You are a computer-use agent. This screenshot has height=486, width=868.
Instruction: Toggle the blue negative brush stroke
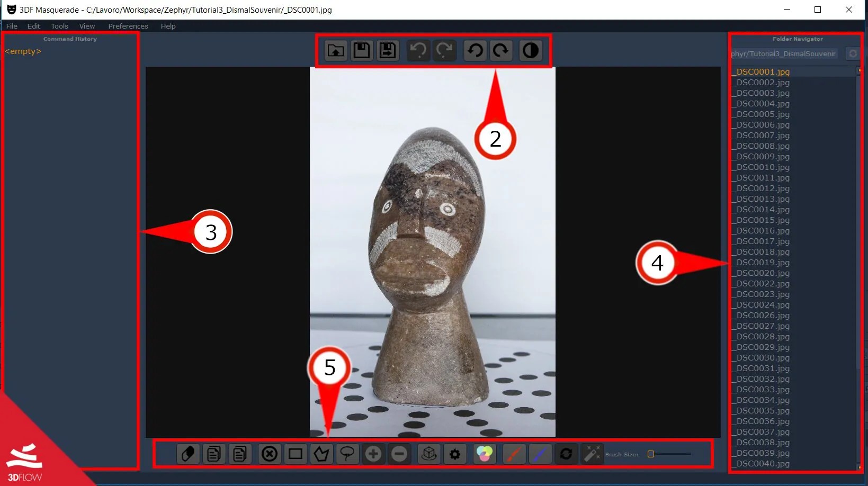tap(540, 454)
